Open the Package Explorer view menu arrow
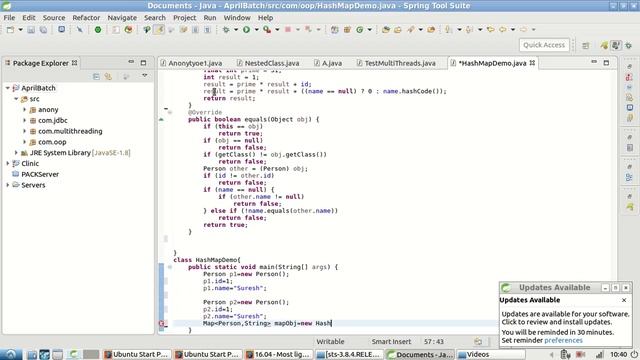This screenshot has width=640, height=360. (144, 76)
